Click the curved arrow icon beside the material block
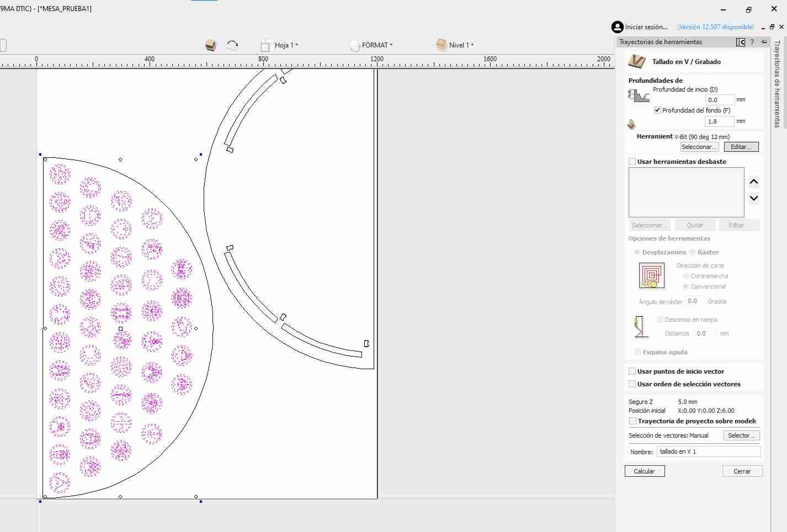The image size is (787, 532). click(232, 45)
